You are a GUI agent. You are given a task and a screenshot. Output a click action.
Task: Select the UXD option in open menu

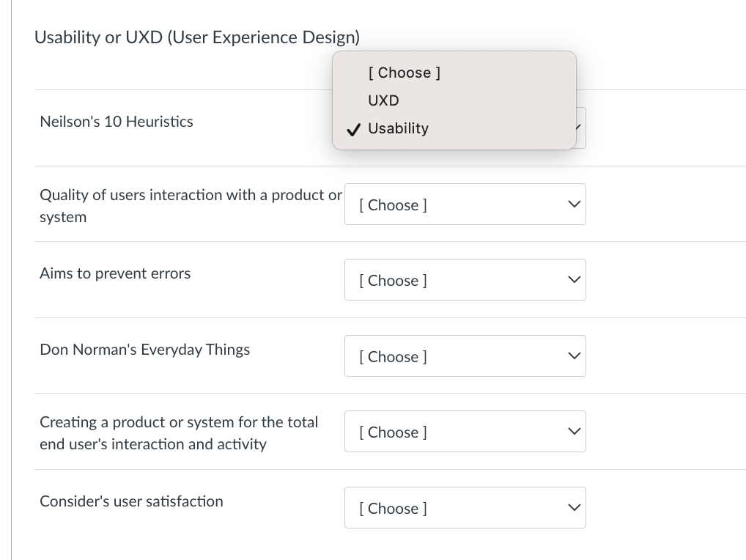click(383, 100)
